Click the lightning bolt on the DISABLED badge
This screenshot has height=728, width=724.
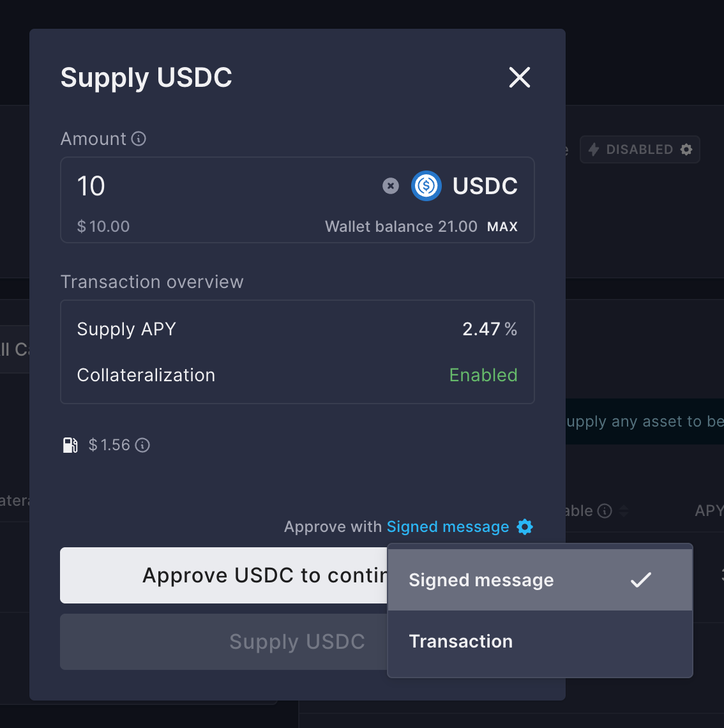tap(594, 149)
